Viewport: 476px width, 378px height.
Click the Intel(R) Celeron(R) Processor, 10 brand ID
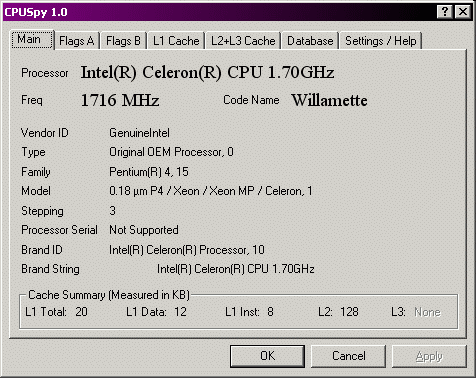[187, 250]
